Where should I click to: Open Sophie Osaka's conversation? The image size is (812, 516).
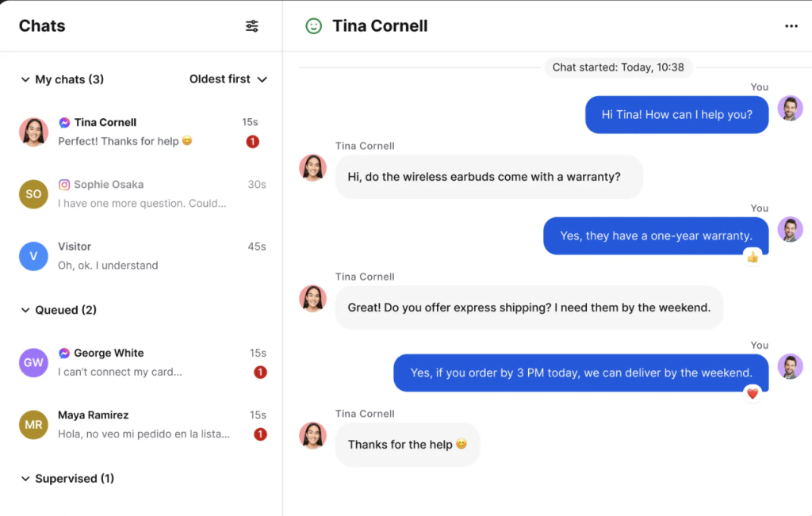pyautogui.click(x=141, y=193)
